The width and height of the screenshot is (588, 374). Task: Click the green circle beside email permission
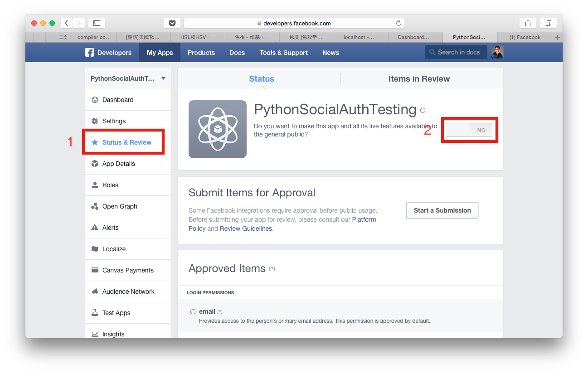click(x=193, y=312)
